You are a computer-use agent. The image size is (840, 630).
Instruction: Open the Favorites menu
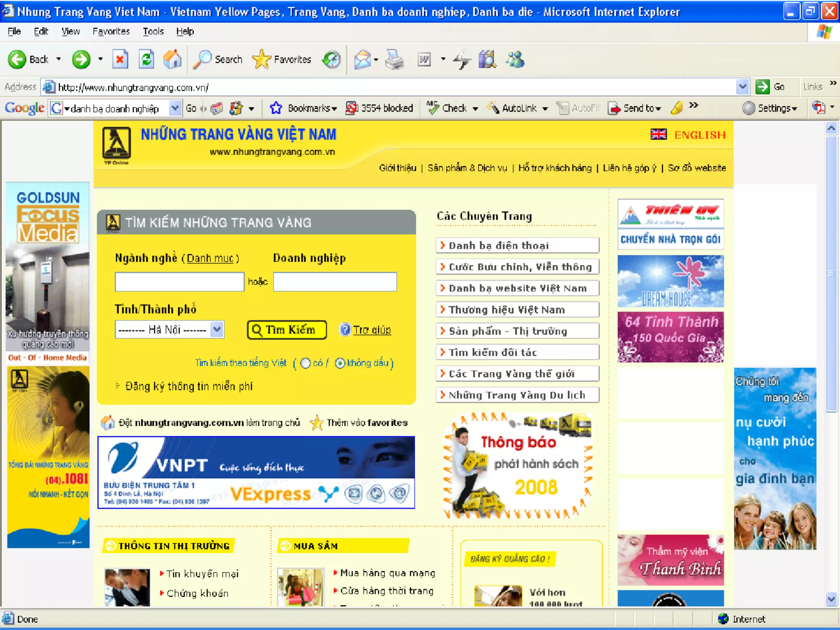(111, 32)
